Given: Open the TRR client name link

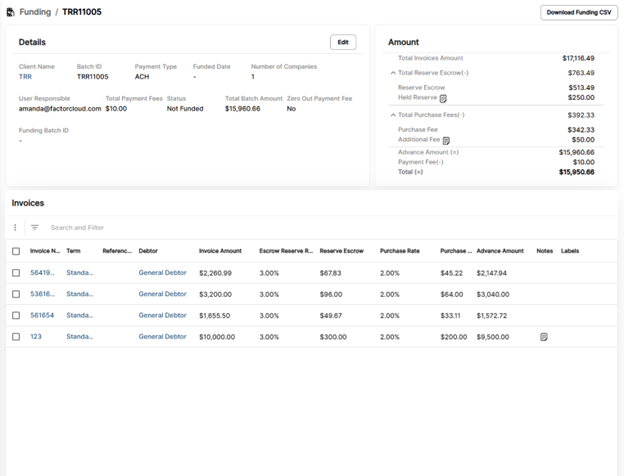Looking at the screenshot, I should (25, 77).
